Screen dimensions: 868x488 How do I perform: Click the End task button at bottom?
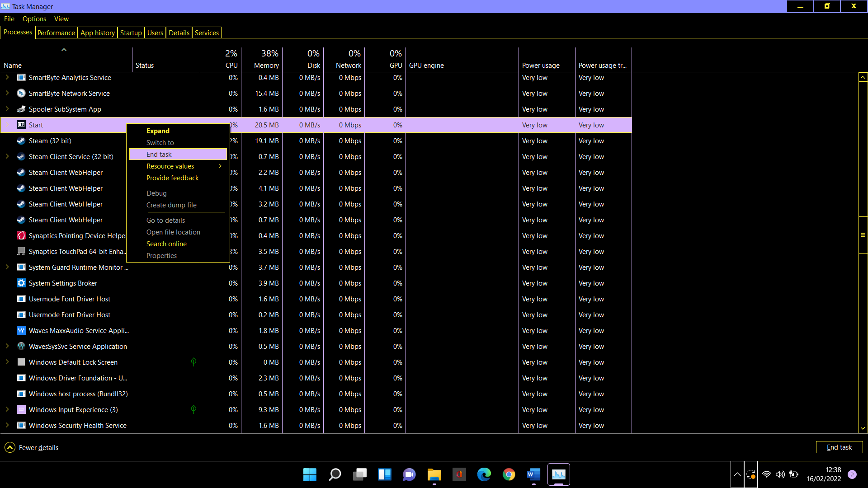point(839,447)
